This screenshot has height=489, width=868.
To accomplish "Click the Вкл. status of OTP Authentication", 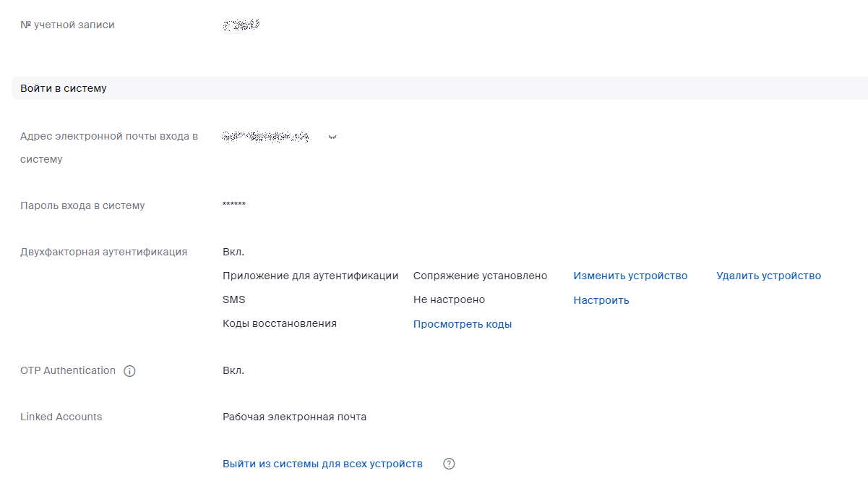I will click(233, 370).
